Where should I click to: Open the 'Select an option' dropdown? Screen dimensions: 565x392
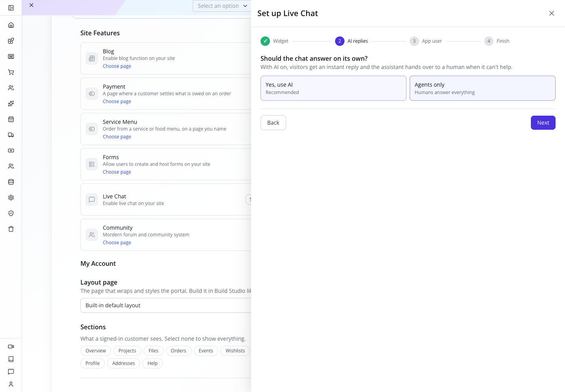[222, 6]
